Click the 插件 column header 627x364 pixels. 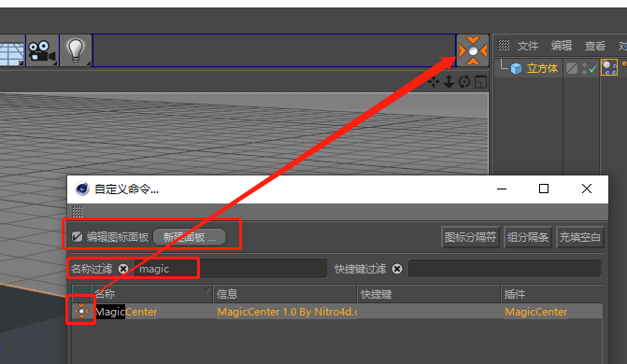click(552, 294)
